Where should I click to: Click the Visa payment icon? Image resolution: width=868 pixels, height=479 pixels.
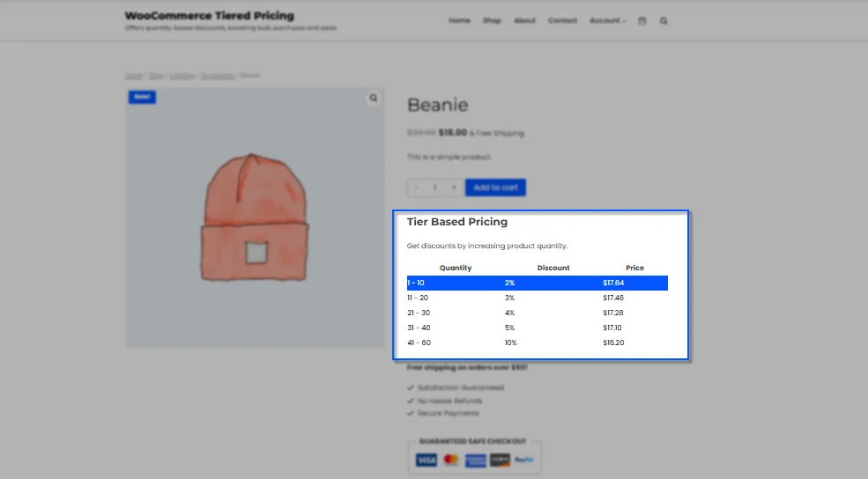coord(427,461)
